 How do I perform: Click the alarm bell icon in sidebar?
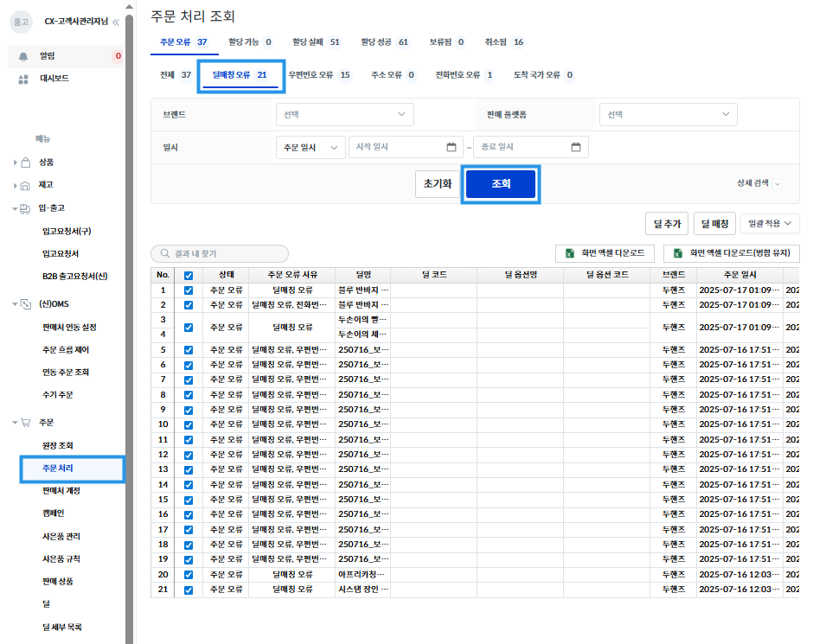click(23, 57)
